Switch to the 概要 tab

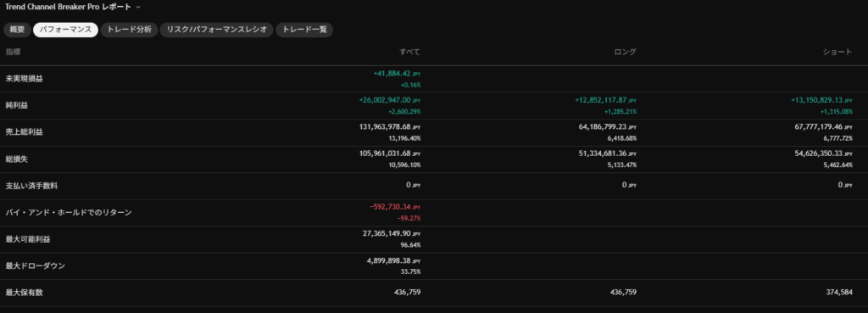click(17, 30)
